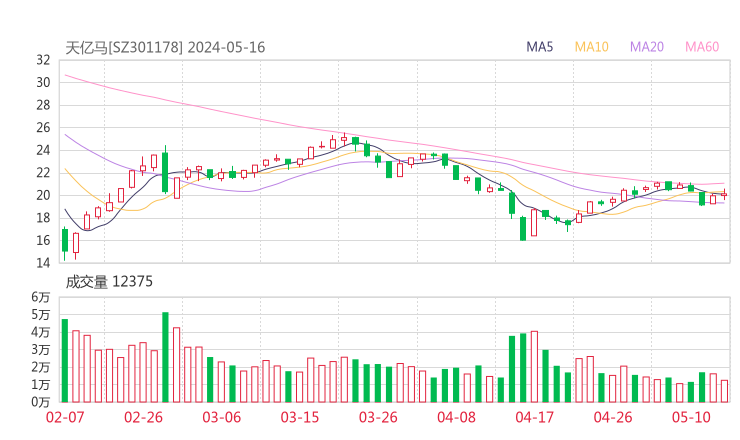Click the price axis value 26

pos(43,127)
